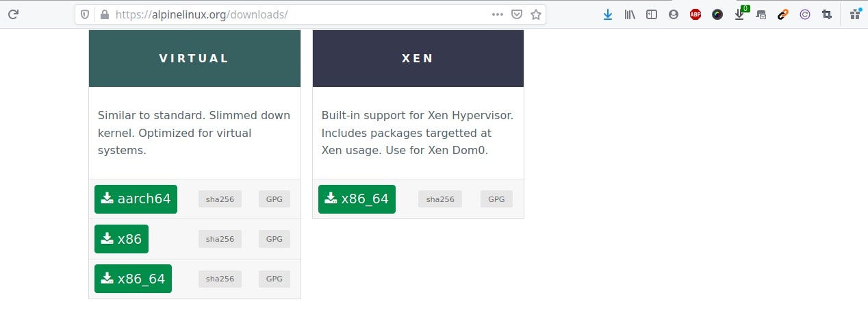Open the chain link extension icon
The image size is (868, 328).
783,14
